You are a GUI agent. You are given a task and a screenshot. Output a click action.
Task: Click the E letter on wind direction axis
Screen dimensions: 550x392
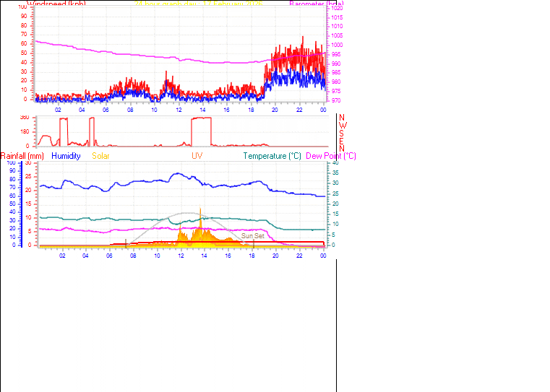[342, 140]
